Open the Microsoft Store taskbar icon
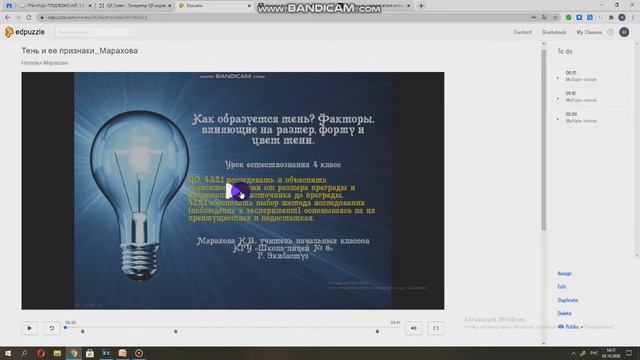The height and width of the screenshot is (360, 640). 90,353
